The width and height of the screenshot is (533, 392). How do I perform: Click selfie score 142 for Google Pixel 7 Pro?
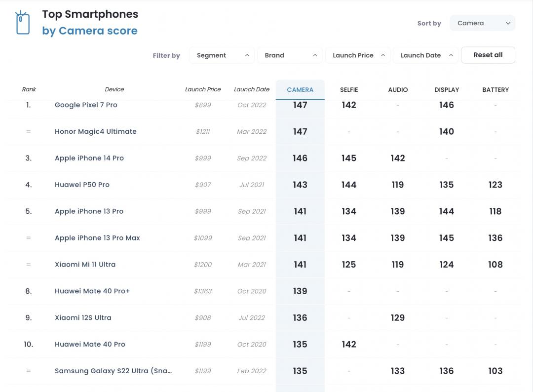click(x=349, y=105)
